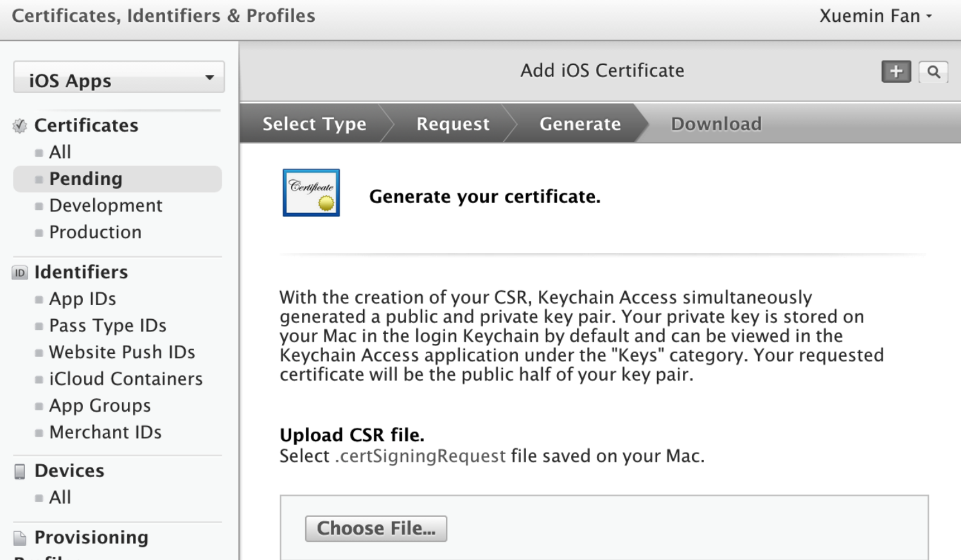Click the Identifiers ID badge icon
961x560 pixels.
coord(20,273)
